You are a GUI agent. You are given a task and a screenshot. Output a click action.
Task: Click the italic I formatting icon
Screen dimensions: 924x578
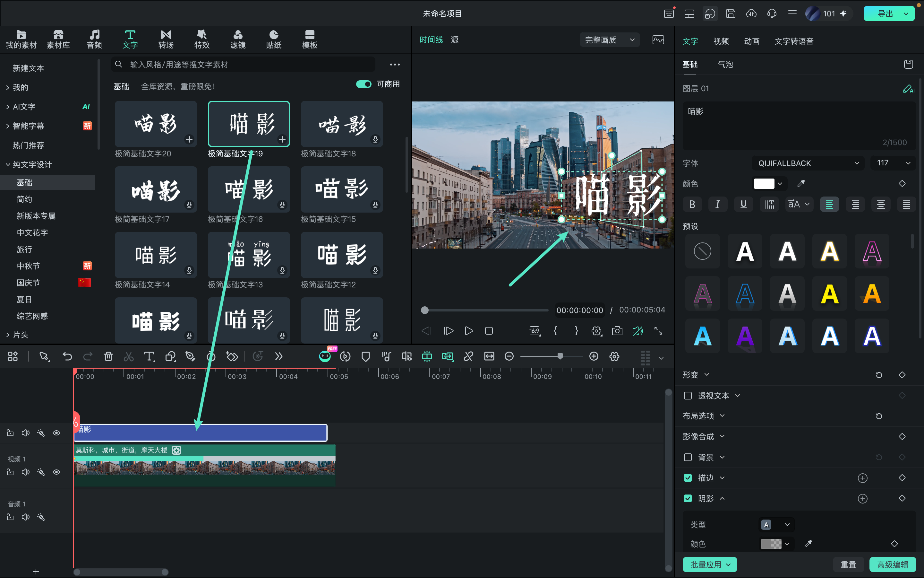click(x=717, y=204)
